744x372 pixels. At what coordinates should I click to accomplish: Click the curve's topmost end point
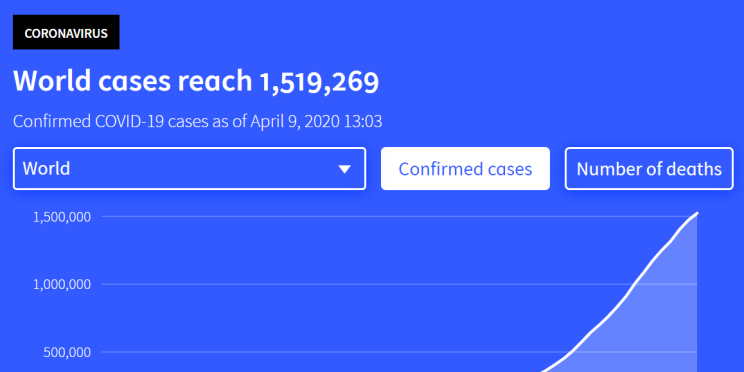(x=697, y=214)
